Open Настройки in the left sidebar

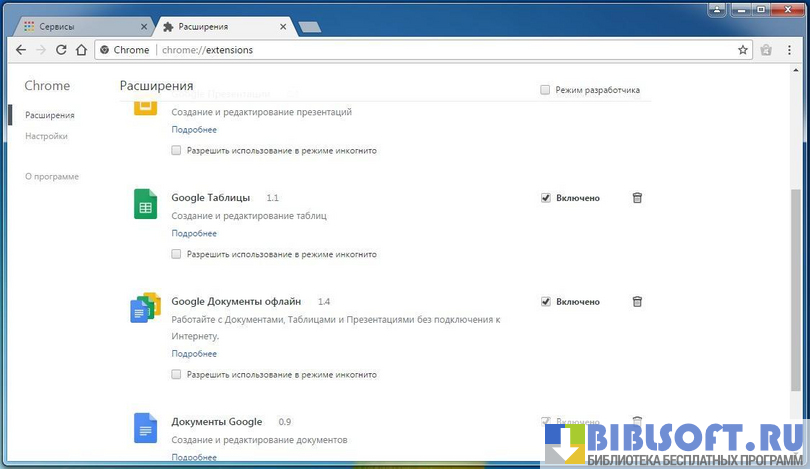point(46,136)
